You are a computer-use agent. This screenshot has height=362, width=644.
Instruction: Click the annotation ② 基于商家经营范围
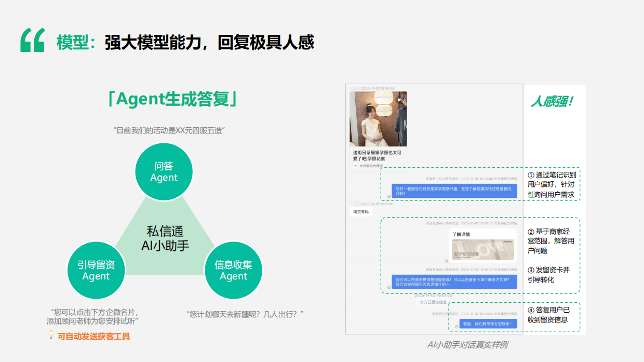[x=551, y=241]
